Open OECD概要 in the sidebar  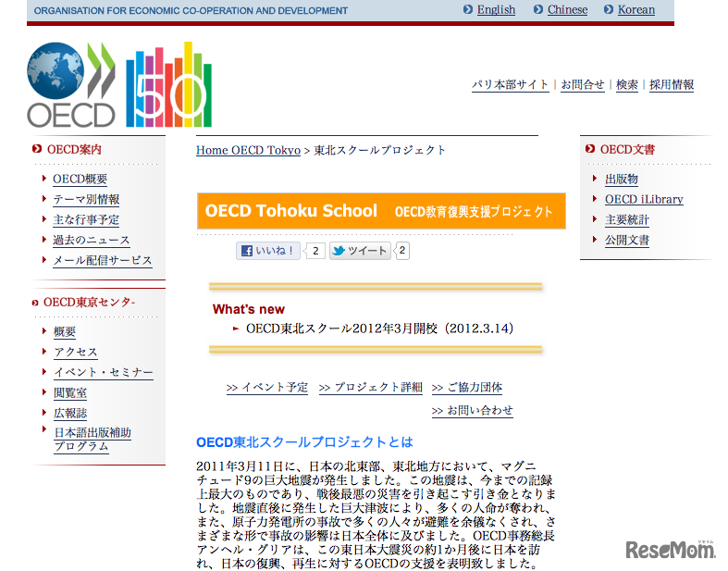coord(80,179)
